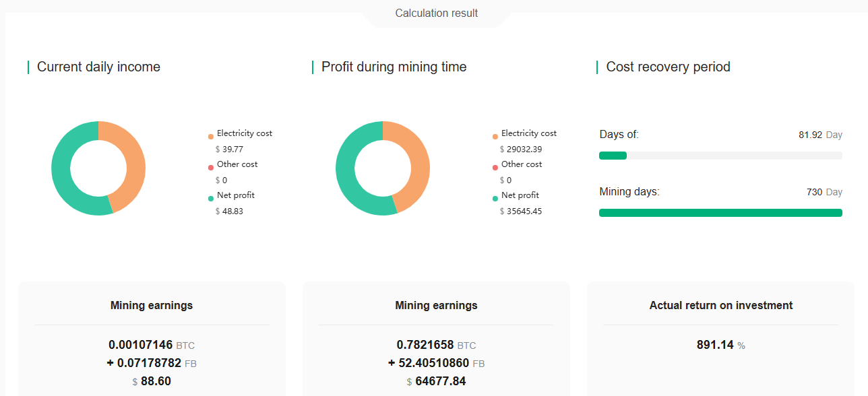Viewport: 868px width, 396px height.
Task: Select the Calculation result tab
Action: click(436, 13)
